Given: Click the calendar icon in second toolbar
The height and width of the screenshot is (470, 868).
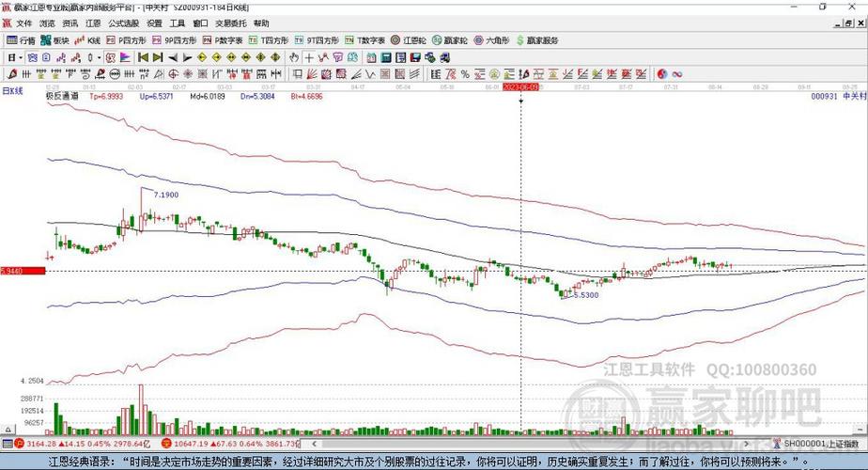Looking at the screenshot, I should click(x=371, y=57).
